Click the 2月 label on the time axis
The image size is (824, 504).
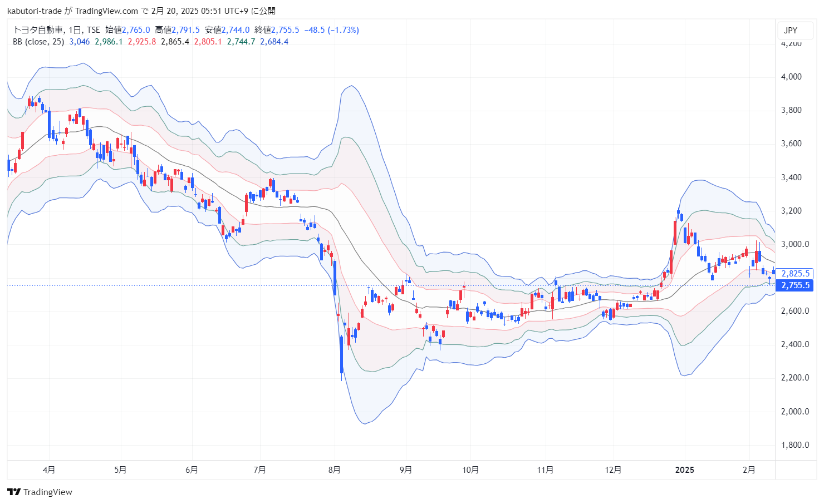pyautogui.click(x=749, y=470)
